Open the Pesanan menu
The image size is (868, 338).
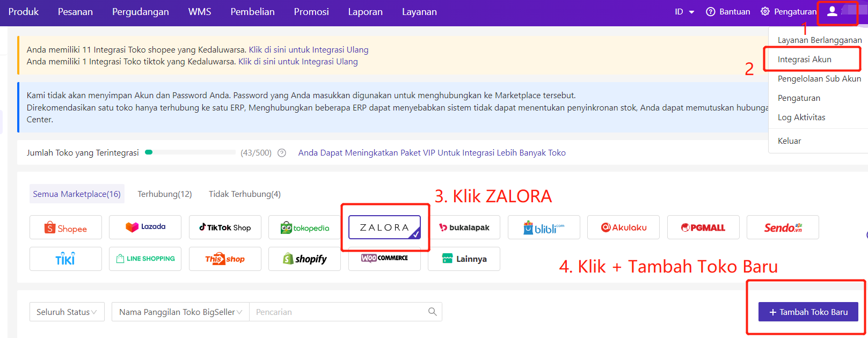75,12
